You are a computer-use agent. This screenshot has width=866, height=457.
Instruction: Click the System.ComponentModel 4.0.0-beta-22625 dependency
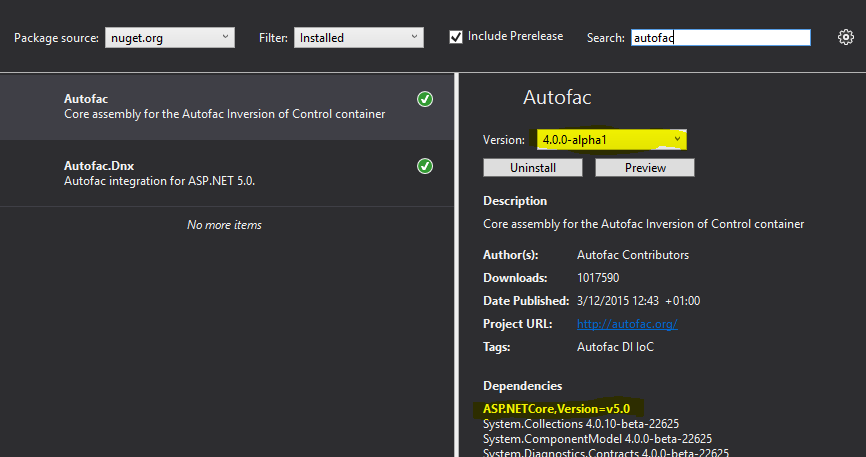(598, 439)
